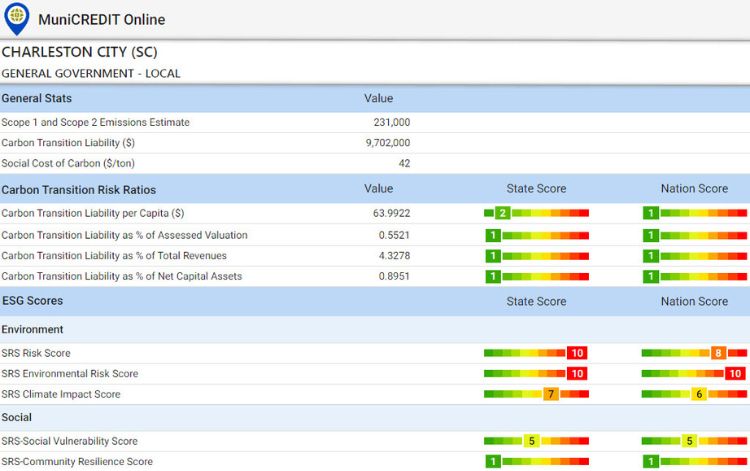This screenshot has height=471, width=750.
Task: Select the % of Net Capital Assets label
Action: point(121,276)
